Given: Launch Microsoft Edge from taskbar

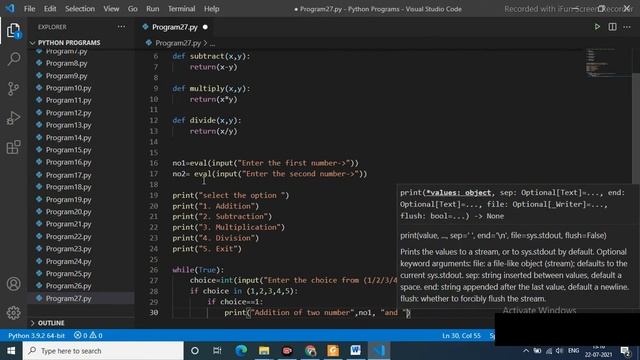Looking at the screenshot, I should coord(241,351).
